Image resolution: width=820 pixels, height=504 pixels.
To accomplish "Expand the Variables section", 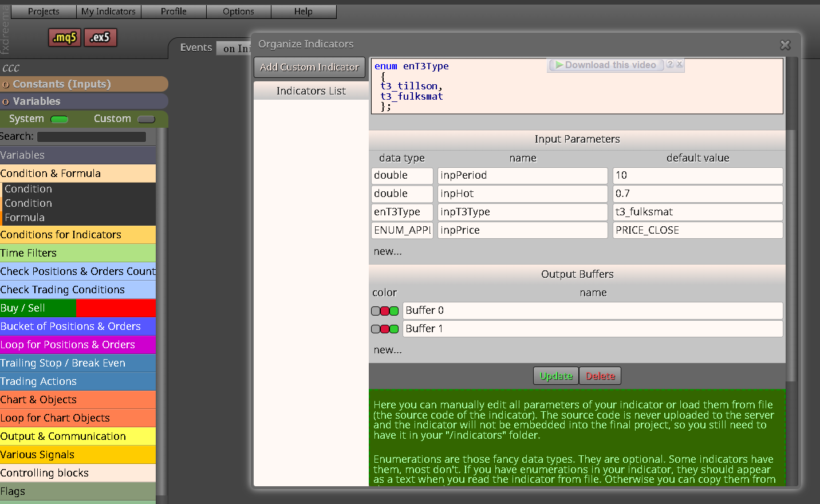I will click(x=84, y=101).
